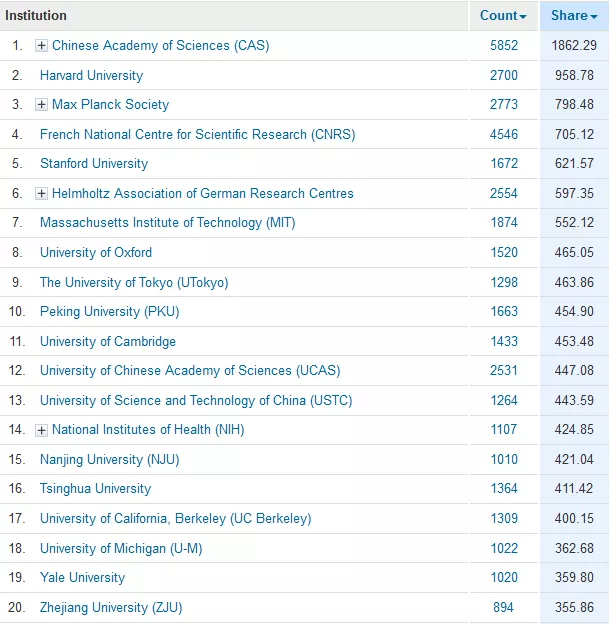
Task: Sort the table by Count column
Action: point(503,16)
